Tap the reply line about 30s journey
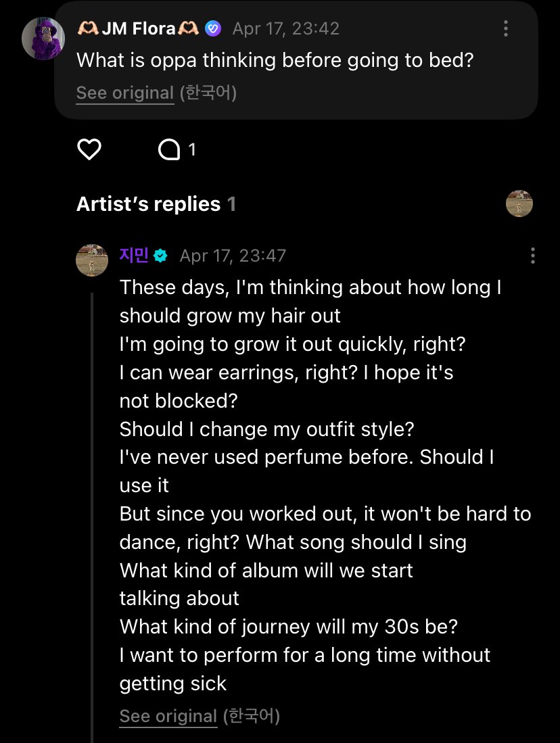The height and width of the screenshot is (743, 560). [289, 626]
